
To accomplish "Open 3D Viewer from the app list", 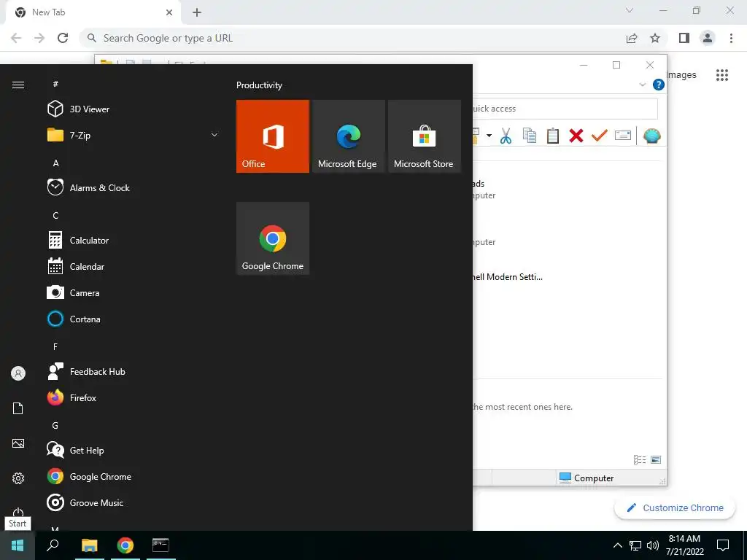I will point(133,109).
